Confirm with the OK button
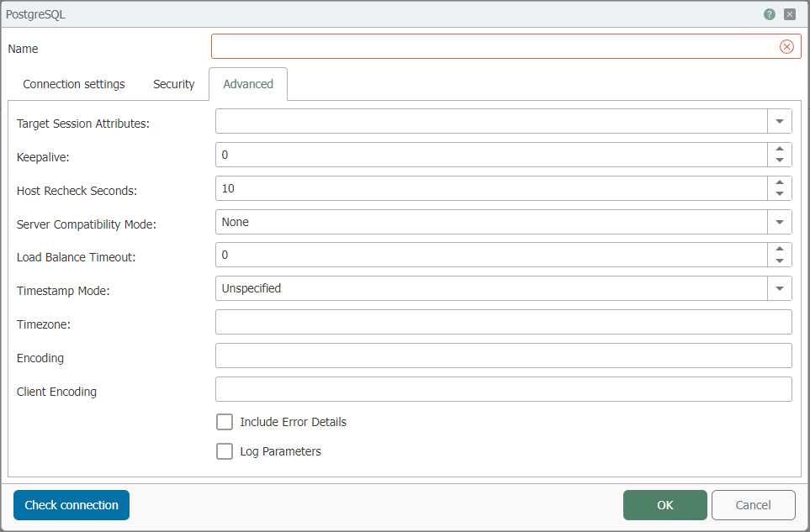This screenshot has height=532, width=810. point(664,505)
